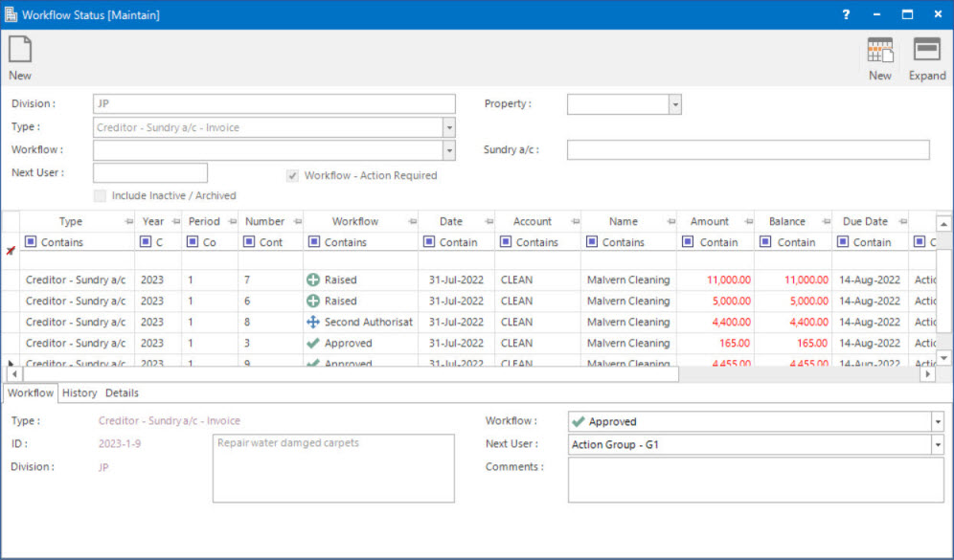Click the red pin icon in filter row
The image size is (954, 560).
pyautogui.click(x=11, y=249)
